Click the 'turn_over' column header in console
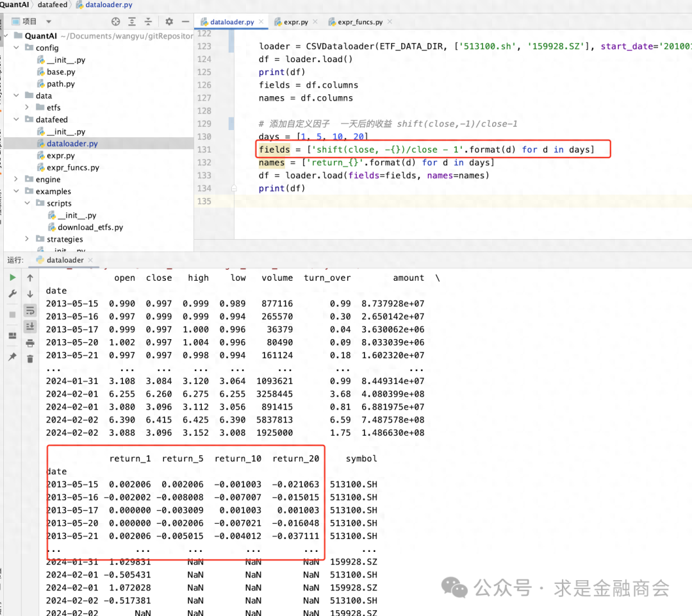The image size is (692, 616). pyautogui.click(x=327, y=278)
